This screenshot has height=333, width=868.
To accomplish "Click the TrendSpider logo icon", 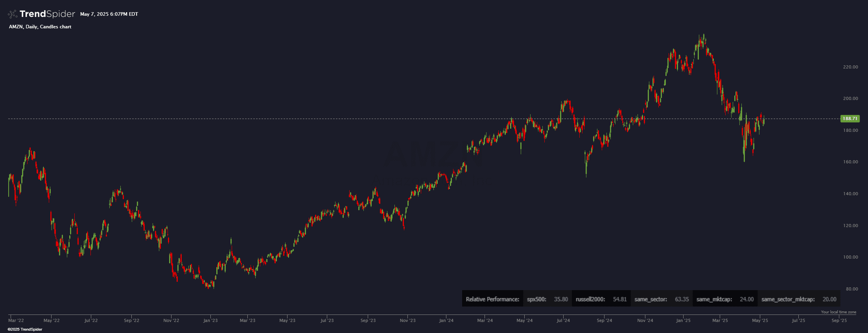I will pos(13,14).
